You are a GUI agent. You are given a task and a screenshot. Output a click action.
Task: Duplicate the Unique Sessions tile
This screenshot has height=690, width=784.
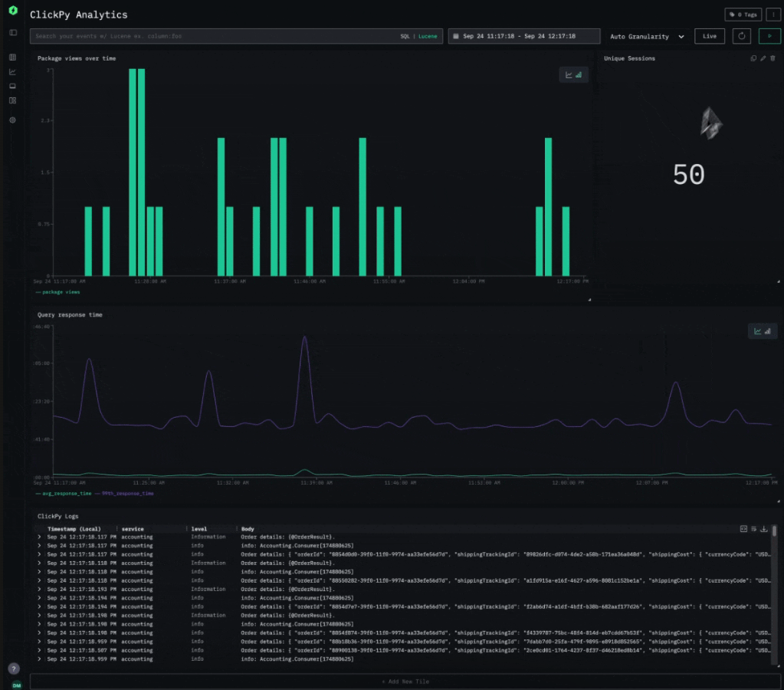(x=753, y=58)
